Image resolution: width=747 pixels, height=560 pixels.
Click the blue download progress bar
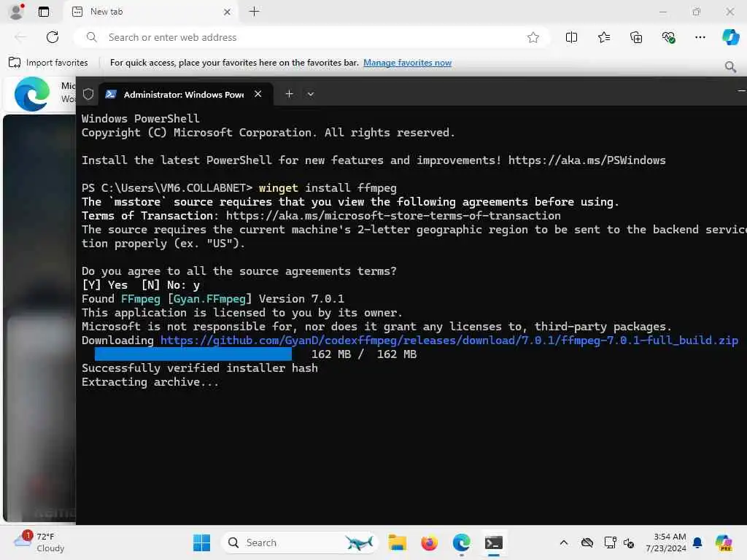(x=193, y=354)
